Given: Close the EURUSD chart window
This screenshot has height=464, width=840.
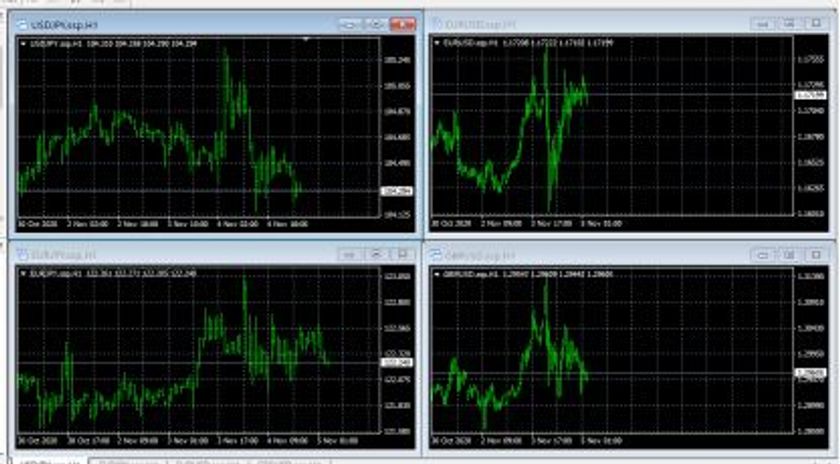Looking at the screenshot, I should tap(815, 24).
